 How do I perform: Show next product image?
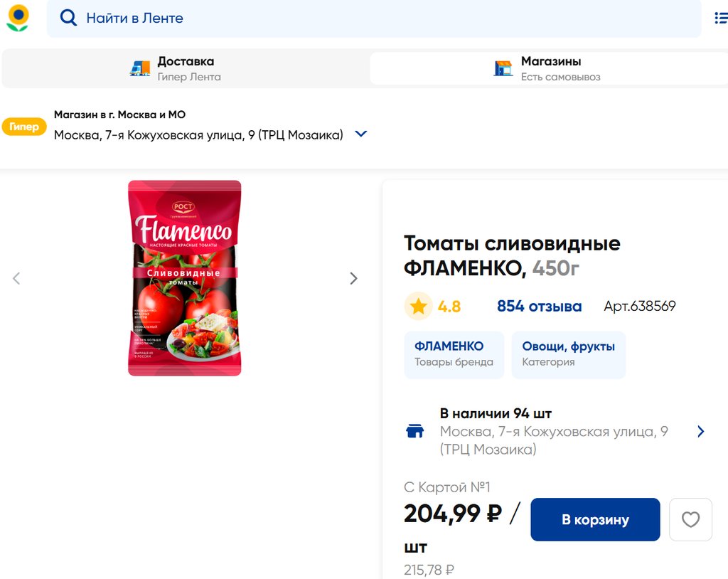tap(353, 278)
